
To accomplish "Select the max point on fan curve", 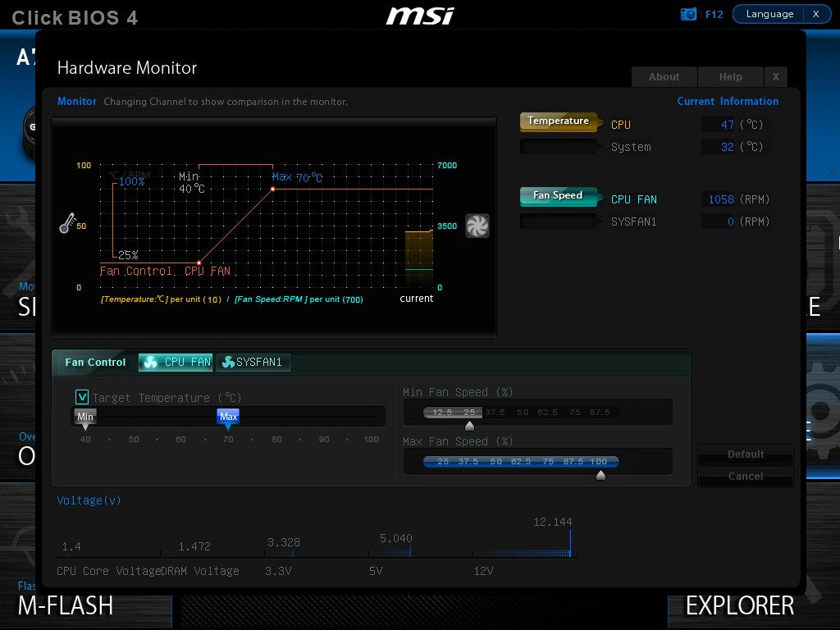I will coord(272,189).
